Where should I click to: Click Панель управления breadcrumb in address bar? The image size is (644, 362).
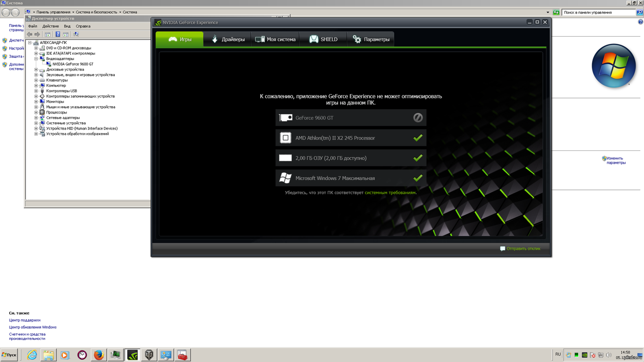pos(53,12)
